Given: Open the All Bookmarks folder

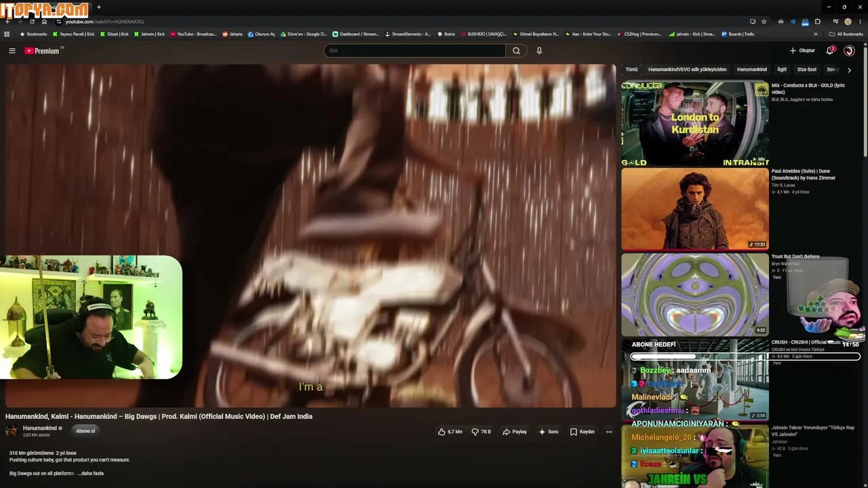Looking at the screenshot, I should coord(846,34).
